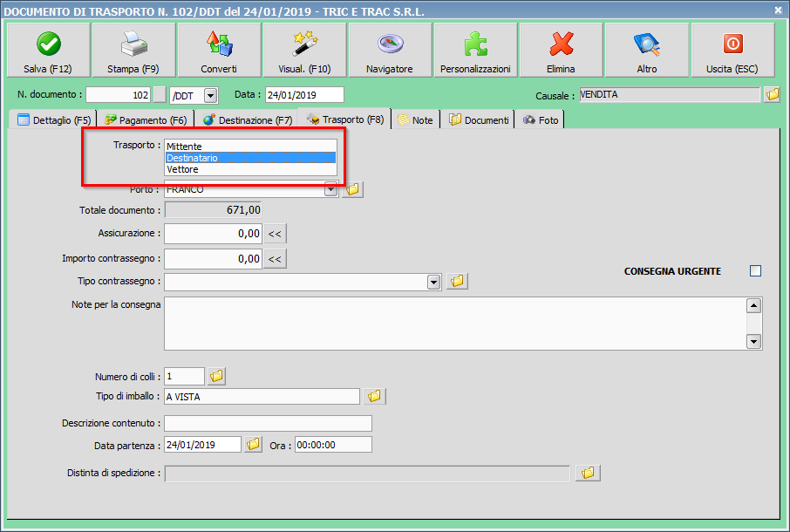This screenshot has width=790, height=532.
Task: Click the Ora time field
Action: coord(334,444)
